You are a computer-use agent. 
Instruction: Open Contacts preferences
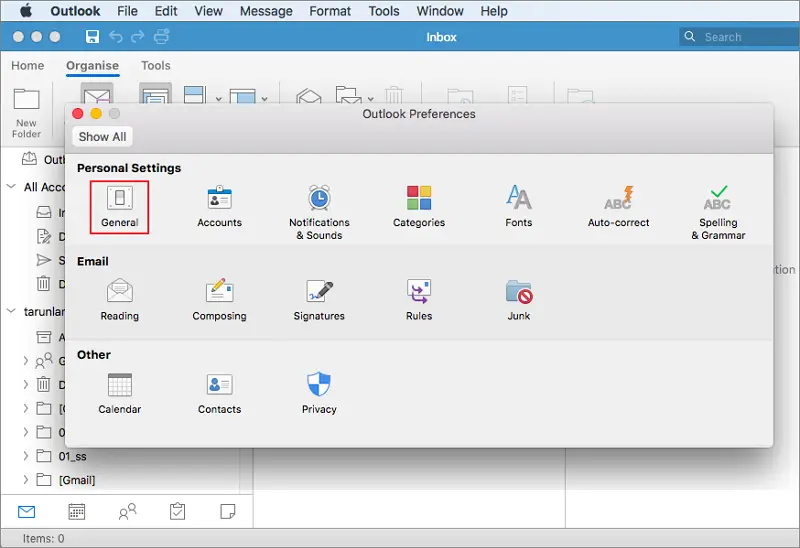coord(219,393)
